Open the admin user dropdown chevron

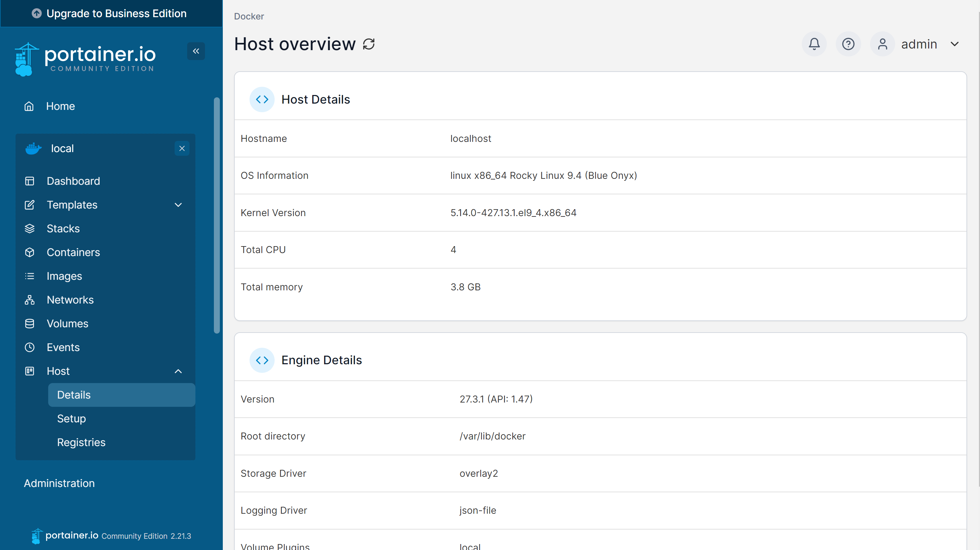click(x=955, y=44)
